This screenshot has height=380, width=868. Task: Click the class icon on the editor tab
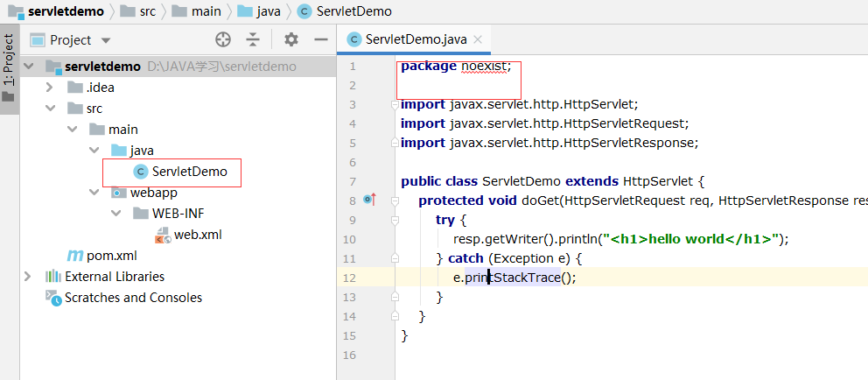point(353,39)
